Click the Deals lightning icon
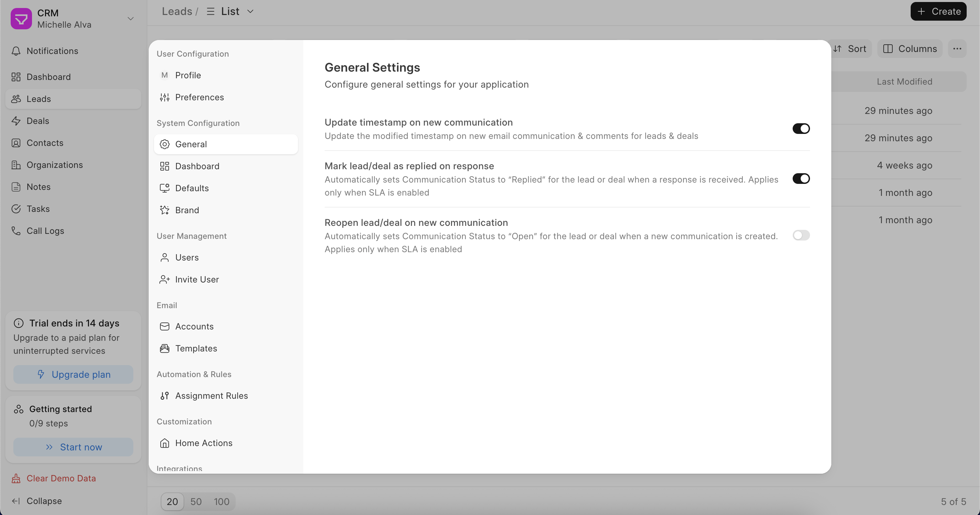 click(16, 121)
